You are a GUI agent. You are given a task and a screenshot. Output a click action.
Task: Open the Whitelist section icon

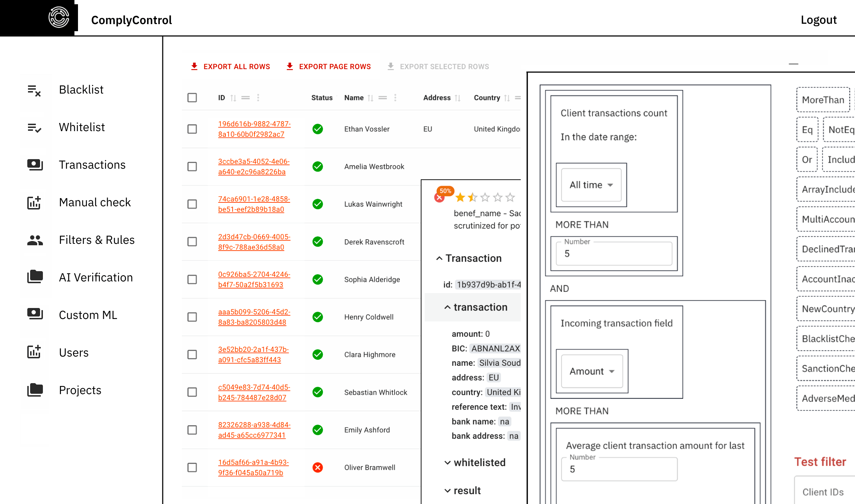34,128
